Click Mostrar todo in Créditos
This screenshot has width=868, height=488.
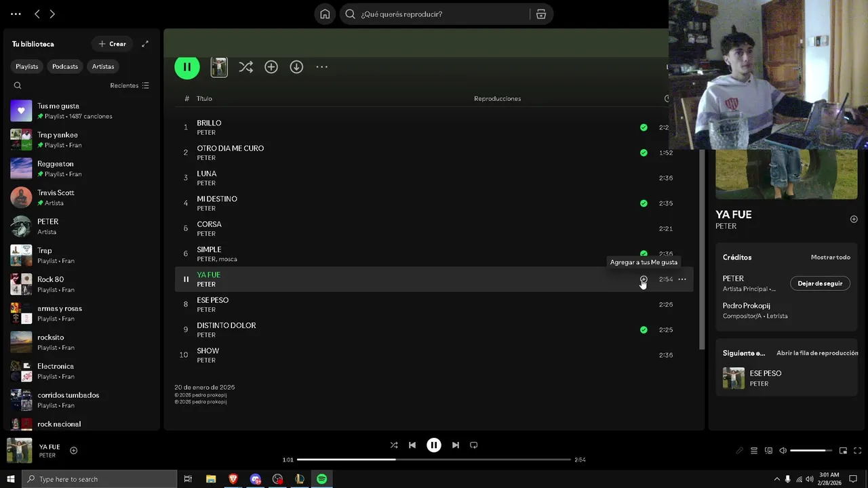831,258
